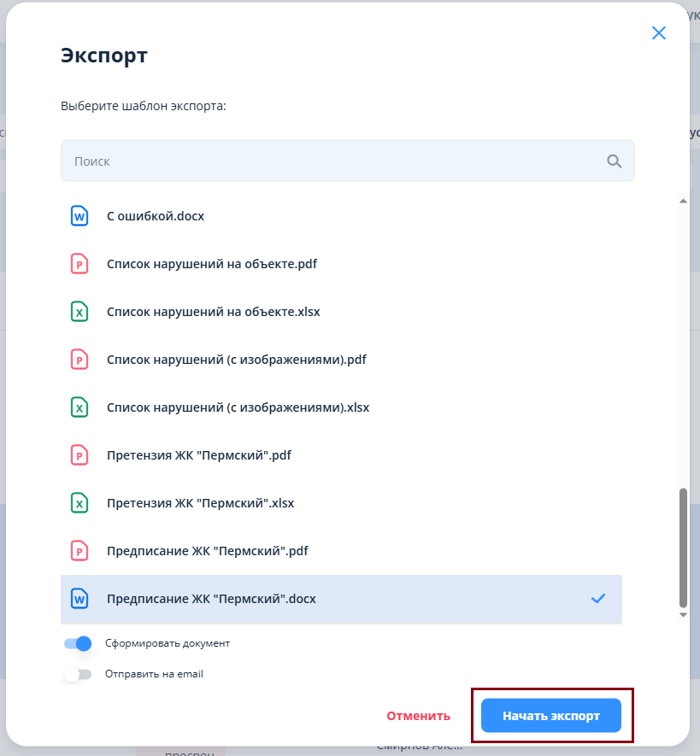This screenshot has width=700, height=756.
Task: Enable the Отправить на email toggle
Action: [x=78, y=675]
